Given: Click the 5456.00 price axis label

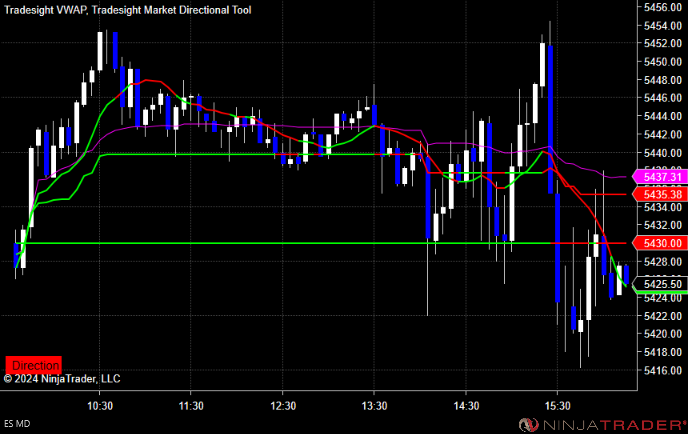Looking at the screenshot, I should [663, 7].
